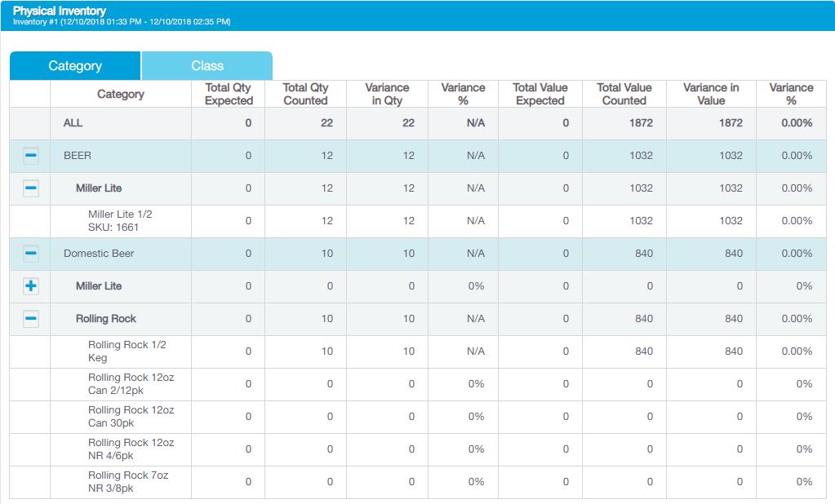The width and height of the screenshot is (835, 504).
Task: Click the Category column header
Action: pos(120,95)
